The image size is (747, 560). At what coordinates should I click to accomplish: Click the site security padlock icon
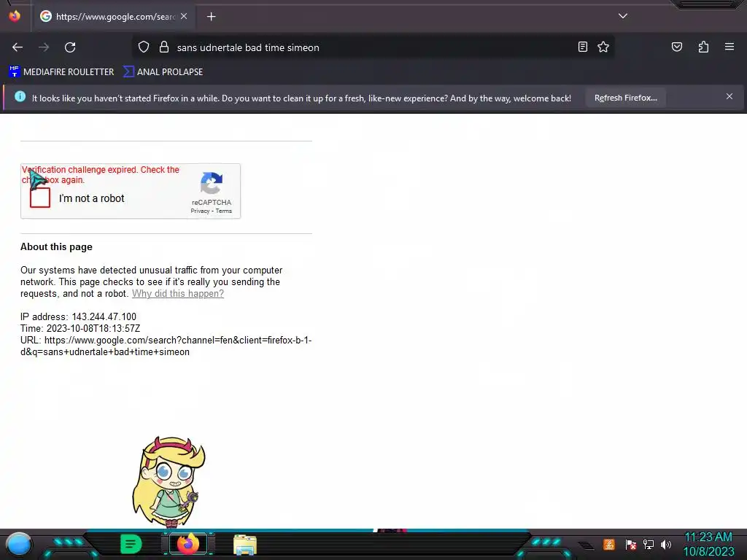[x=164, y=47]
